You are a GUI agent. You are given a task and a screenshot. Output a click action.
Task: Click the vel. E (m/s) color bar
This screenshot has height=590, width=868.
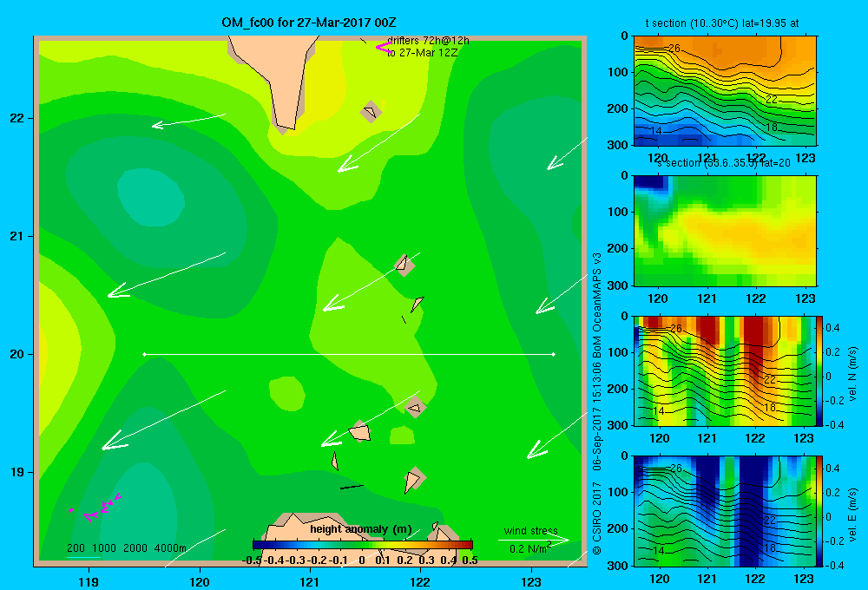pyautogui.click(x=819, y=511)
